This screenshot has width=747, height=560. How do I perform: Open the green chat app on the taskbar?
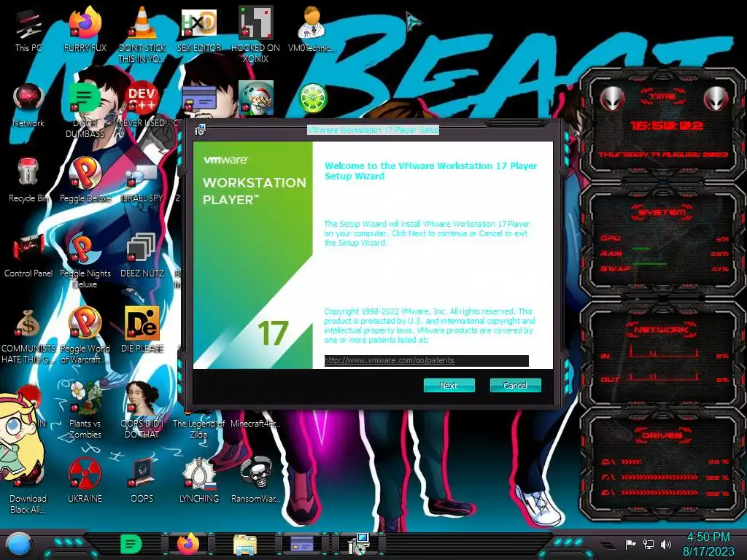click(x=131, y=544)
